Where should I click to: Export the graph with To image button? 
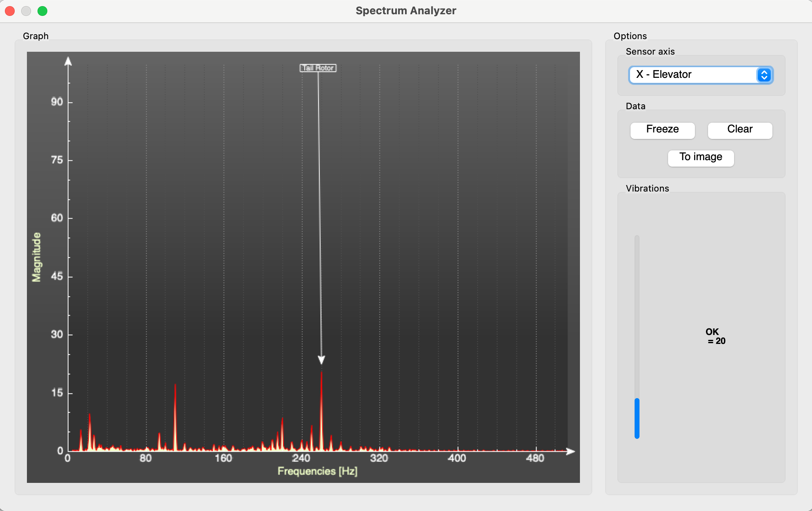tap(700, 157)
